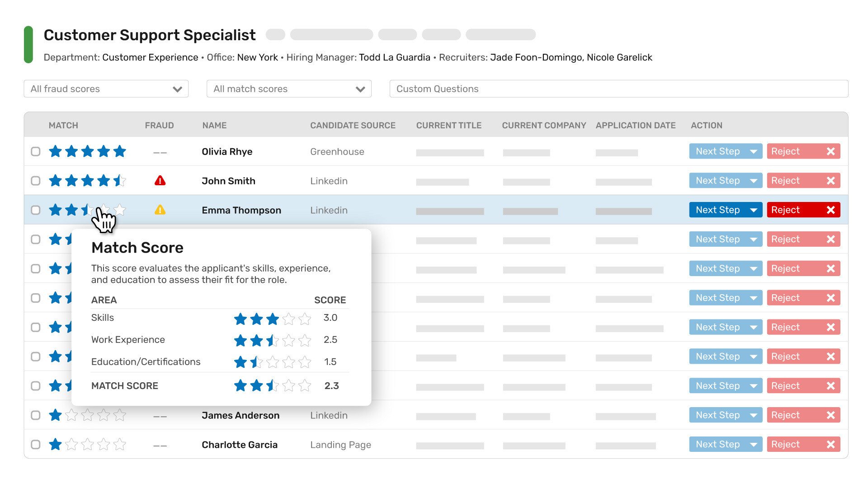This screenshot has height=488, width=868.
Task: Tick the checkbox next to Charlotte Garcia
Action: pos(36,445)
